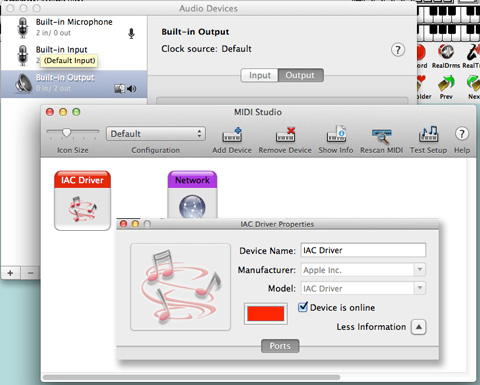Select the Ports tab in properties
Image resolution: width=480 pixels, height=385 pixels.
click(280, 346)
